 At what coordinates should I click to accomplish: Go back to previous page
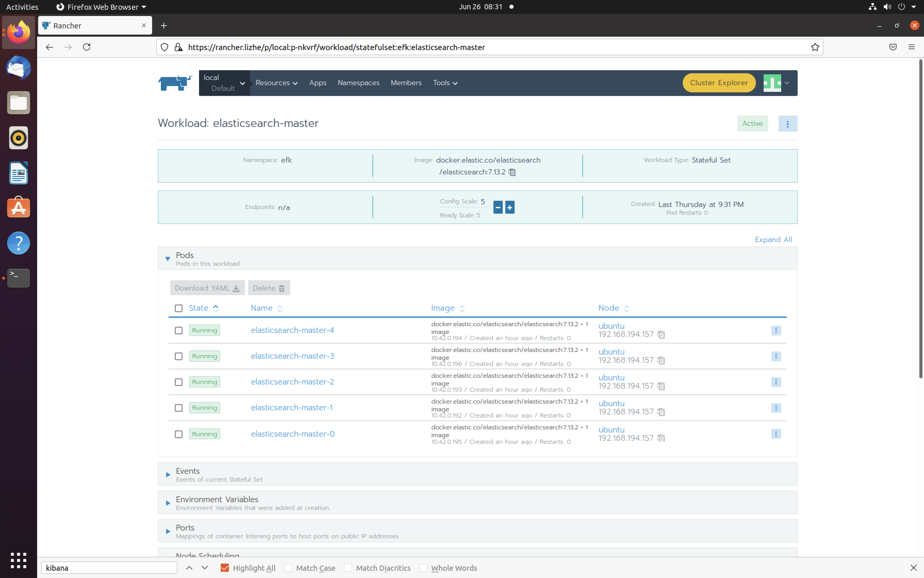pos(49,47)
